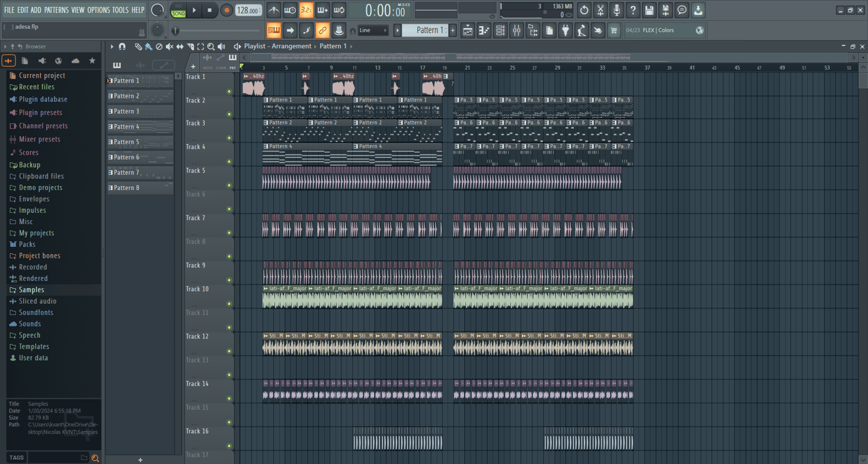This screenshot has width=868, height=464.
Task: Open the PATTERNS menu
Action: 56,10
